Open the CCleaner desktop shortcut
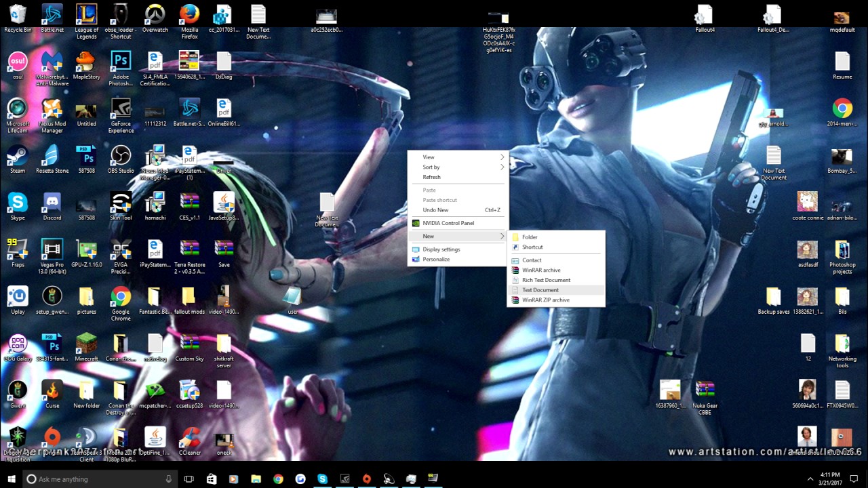The image size is (868, 488). [189, 441]
